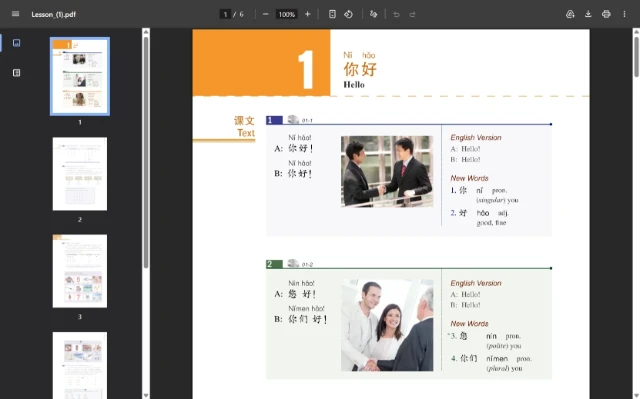Click the zoom in plus button

pyautogui.click(x=308, y=14)
